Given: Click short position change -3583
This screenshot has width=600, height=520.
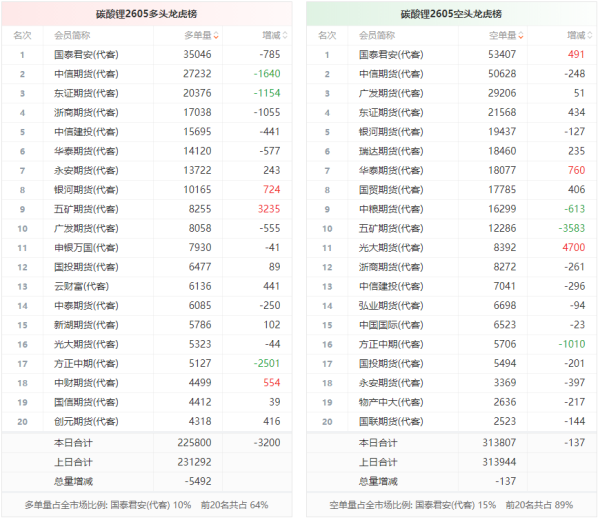Looking at the screenshot, I should pyautogui.click(x=572, y=228).
